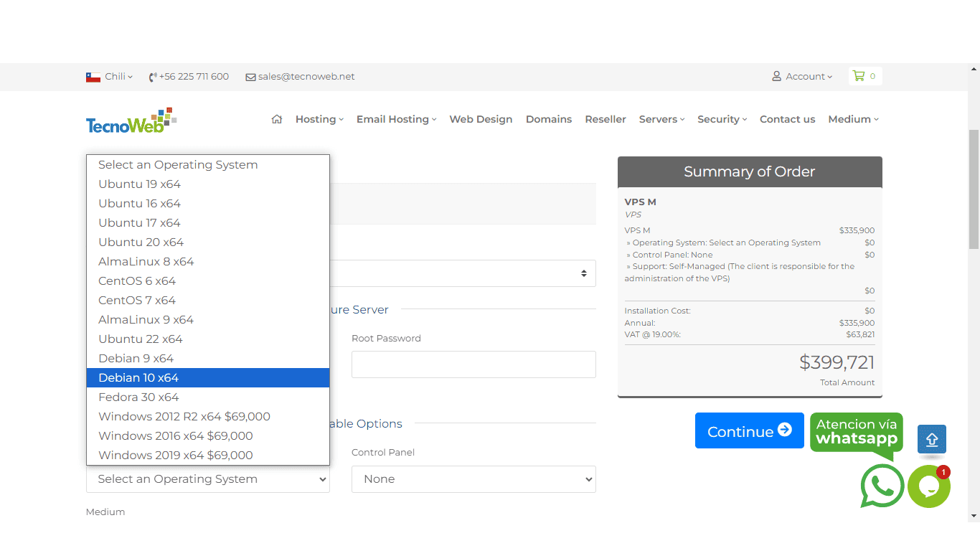Open the Contact us page
This screenshot has width=980, height=551.
(787, 119)
